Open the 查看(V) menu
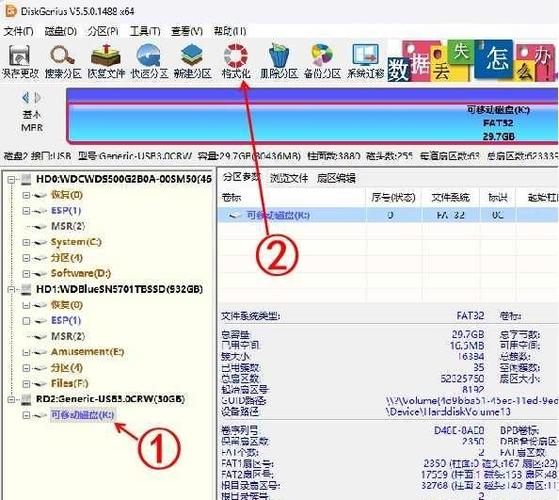This screenshot has height=500, width=559. pyautogui.click(x=187, y=31)
